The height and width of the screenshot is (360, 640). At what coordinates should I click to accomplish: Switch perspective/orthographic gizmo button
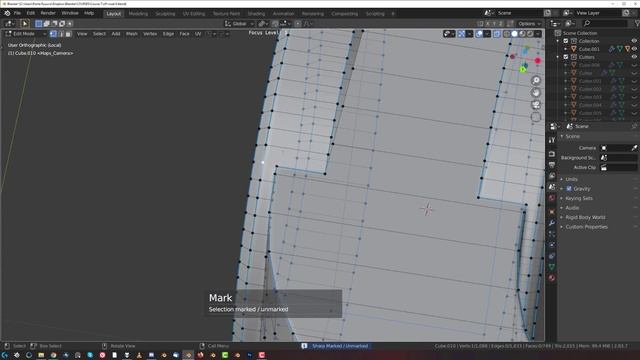pyautogui.click(x=536, y=117)
